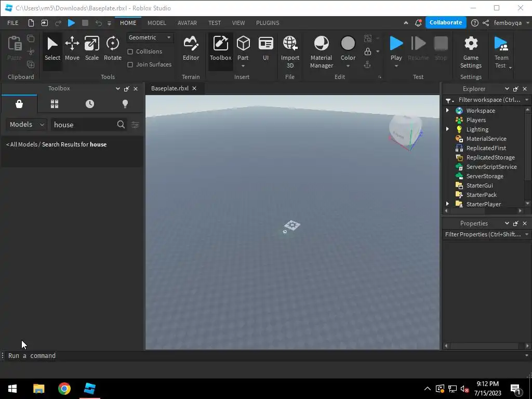Open the Play mode dropdown arrow

point(396,66)
